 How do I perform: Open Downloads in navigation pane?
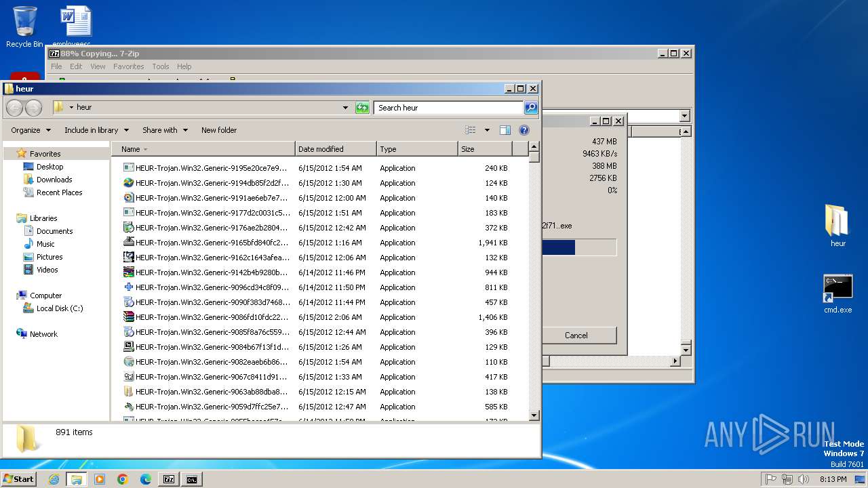coord(54,180)
